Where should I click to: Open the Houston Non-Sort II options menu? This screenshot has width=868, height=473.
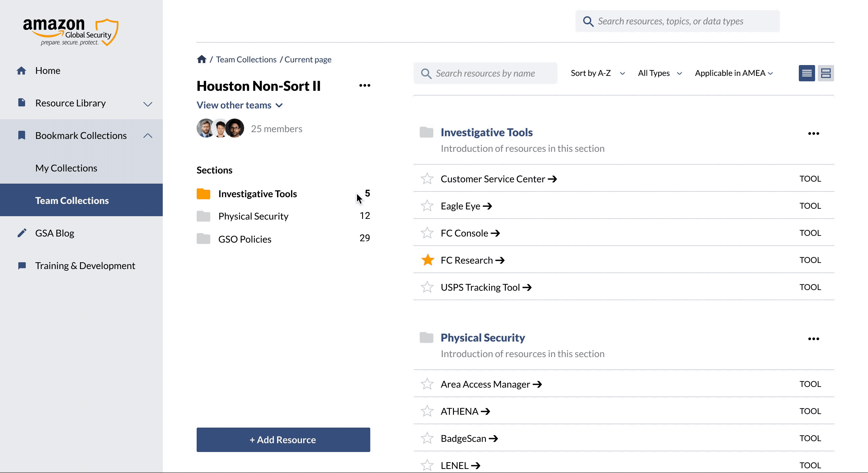(x=365, y=85)
